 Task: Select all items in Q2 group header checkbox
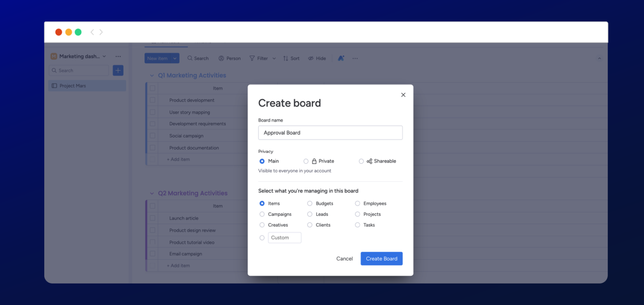pos(153,206)
